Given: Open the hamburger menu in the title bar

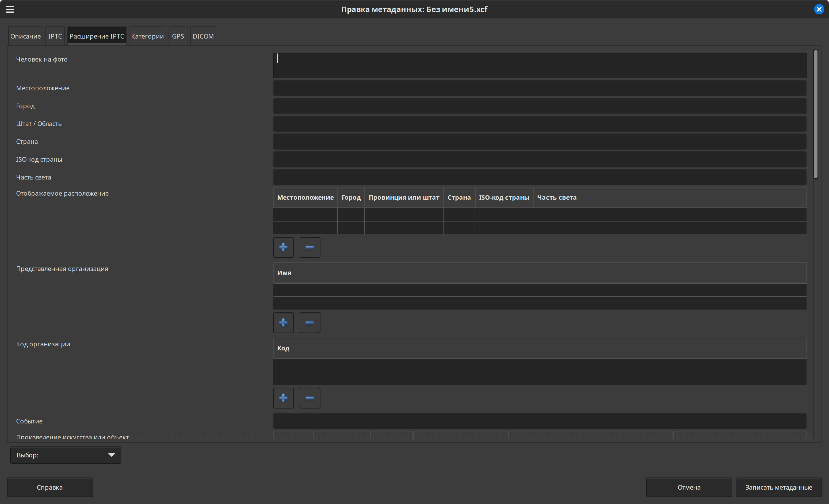Looking at the screenshot, I should 10,9.
